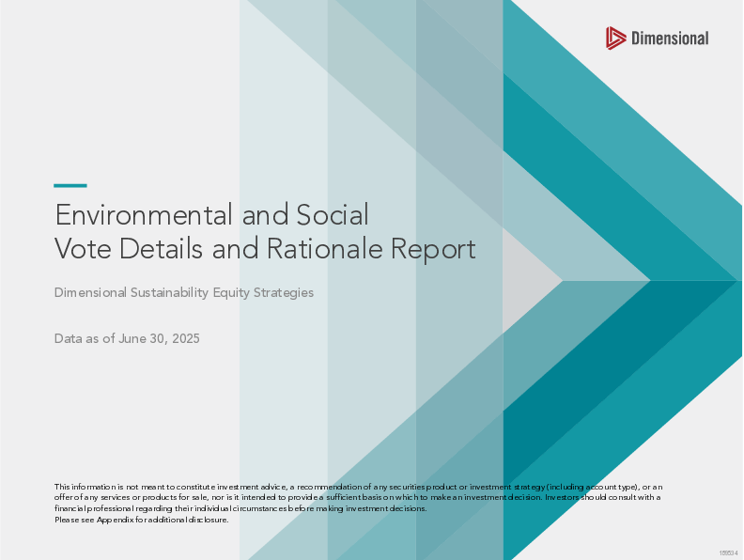Click disclaimer line starting 'financial professional regarding'
This screenshot has width=744, height=560.
pos(240,508)
